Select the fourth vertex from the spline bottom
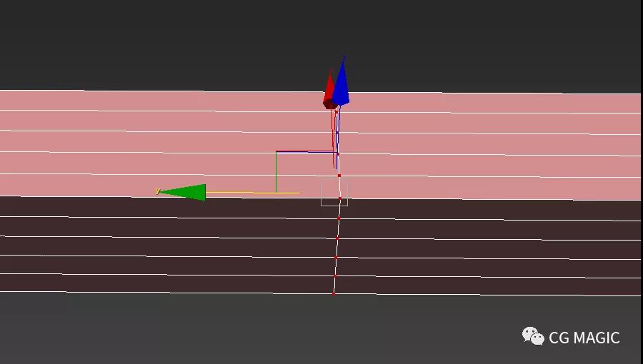 [337, 238]
